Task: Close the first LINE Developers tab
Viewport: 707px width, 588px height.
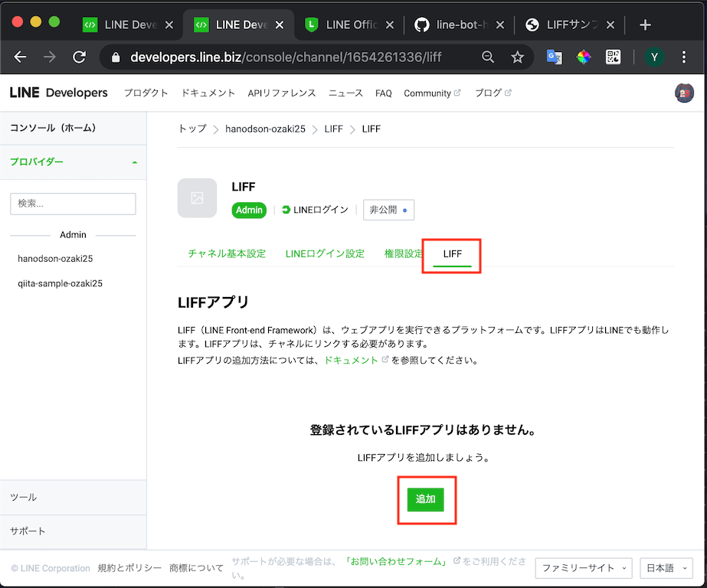Action: [x=169, y=25]
